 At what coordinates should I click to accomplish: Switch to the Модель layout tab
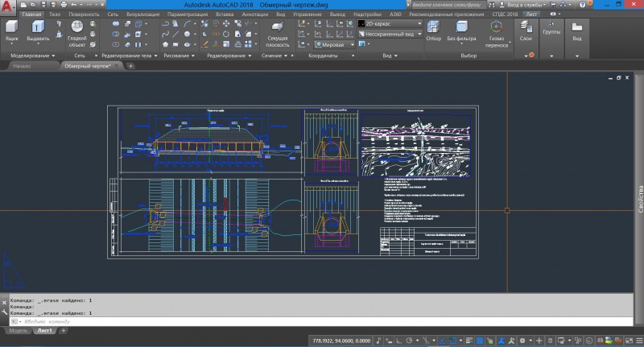point(18,330)
